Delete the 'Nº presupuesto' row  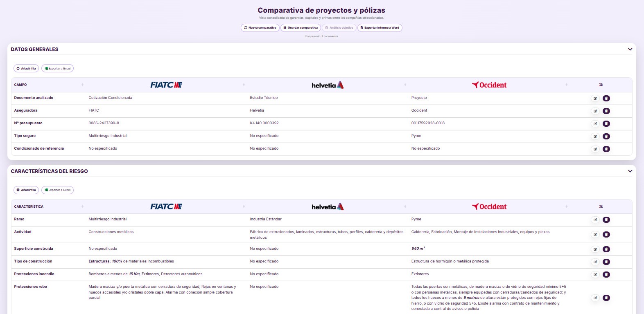coord(606,124)
